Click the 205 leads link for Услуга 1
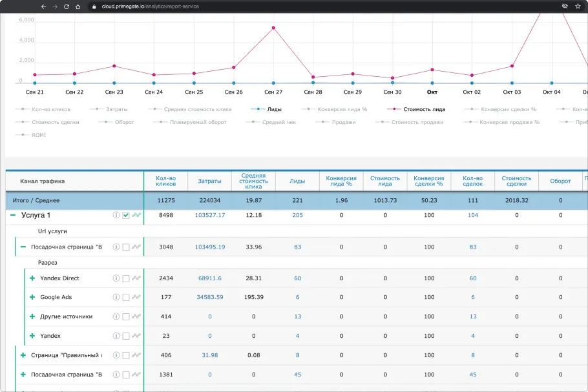 point(297,215)
